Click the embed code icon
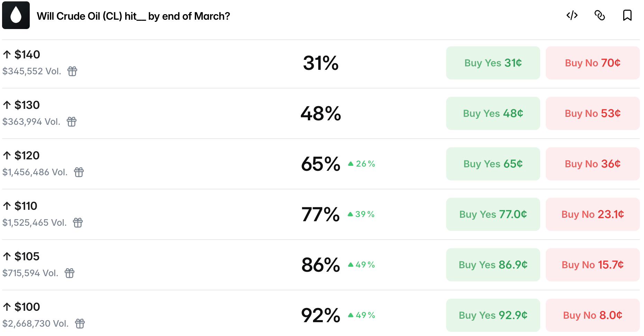 (x=572, y=16)
